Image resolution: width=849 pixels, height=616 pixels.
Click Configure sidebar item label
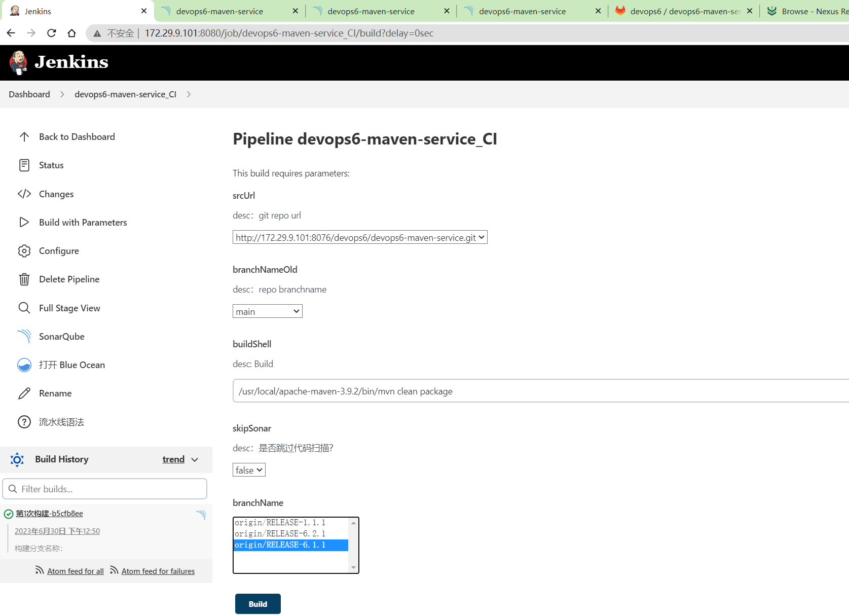tap(59, 251)
